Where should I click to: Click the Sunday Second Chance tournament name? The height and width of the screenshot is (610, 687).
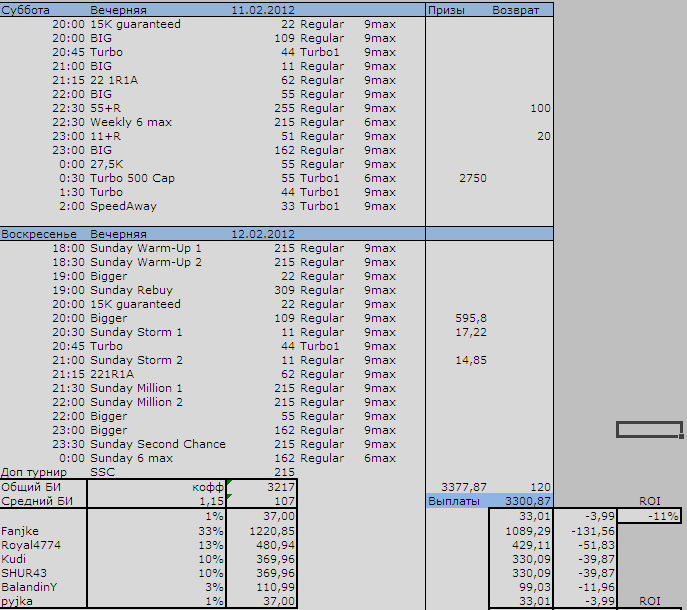click(x=158, y=444)
